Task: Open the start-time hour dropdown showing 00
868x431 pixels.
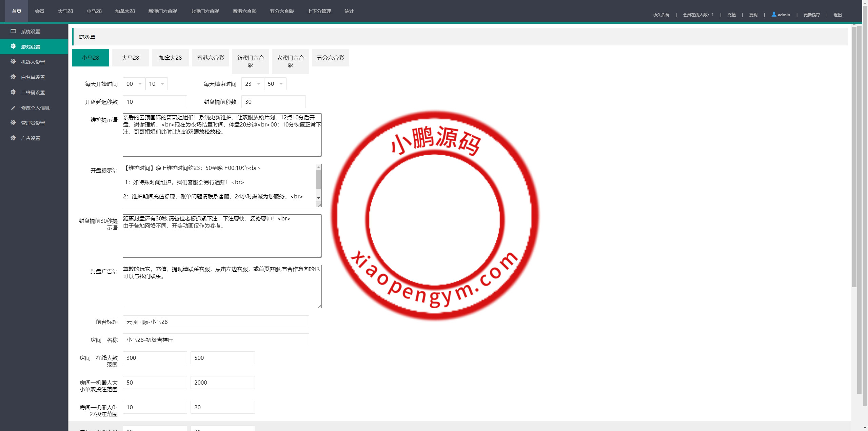Action: 134,84
